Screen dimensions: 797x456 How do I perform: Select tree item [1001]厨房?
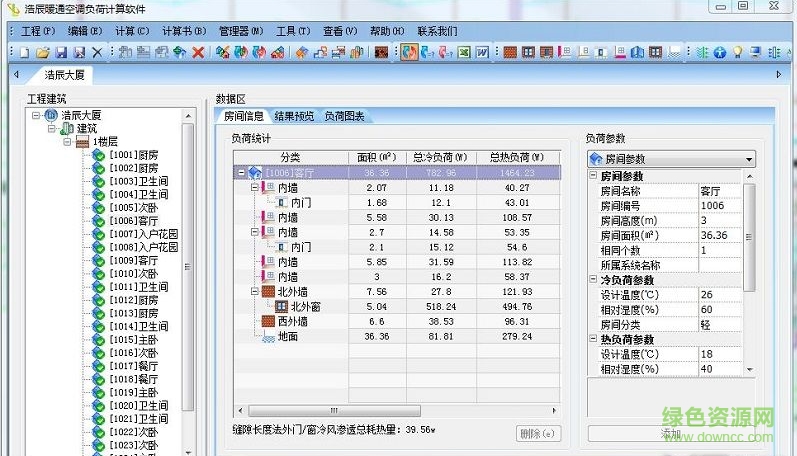click(133, 155)
